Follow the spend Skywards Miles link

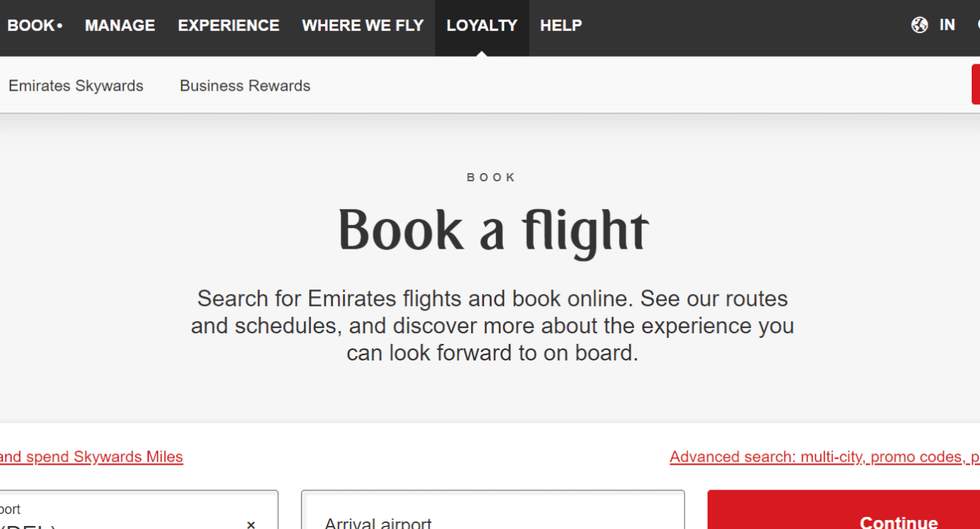pos(91,456)
